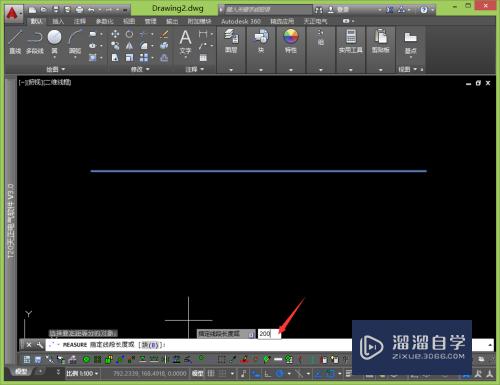
Task: Insert a Table from Annotation panel
Action: pyautogui.click(x=203, y=58)
